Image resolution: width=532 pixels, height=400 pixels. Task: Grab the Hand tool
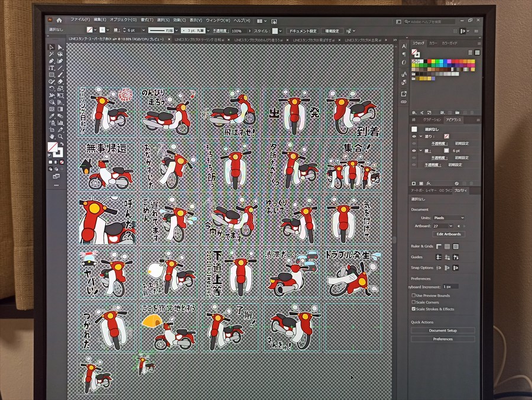click(52, 137)
